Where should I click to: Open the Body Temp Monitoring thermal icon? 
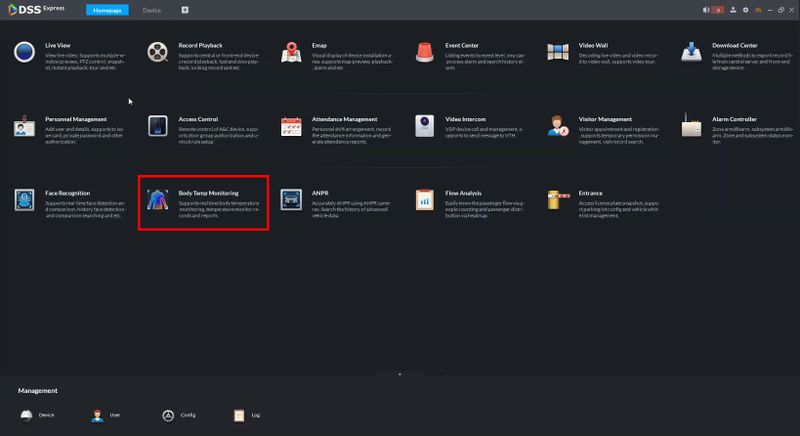[158, 200]
